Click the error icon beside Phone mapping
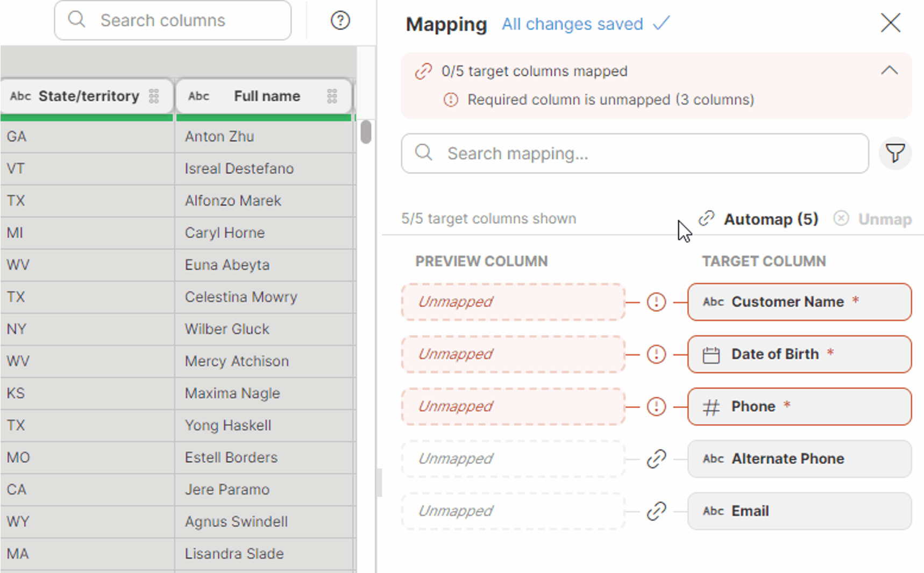The height and width of the screenshot is (573, 924). coord(656,406)
